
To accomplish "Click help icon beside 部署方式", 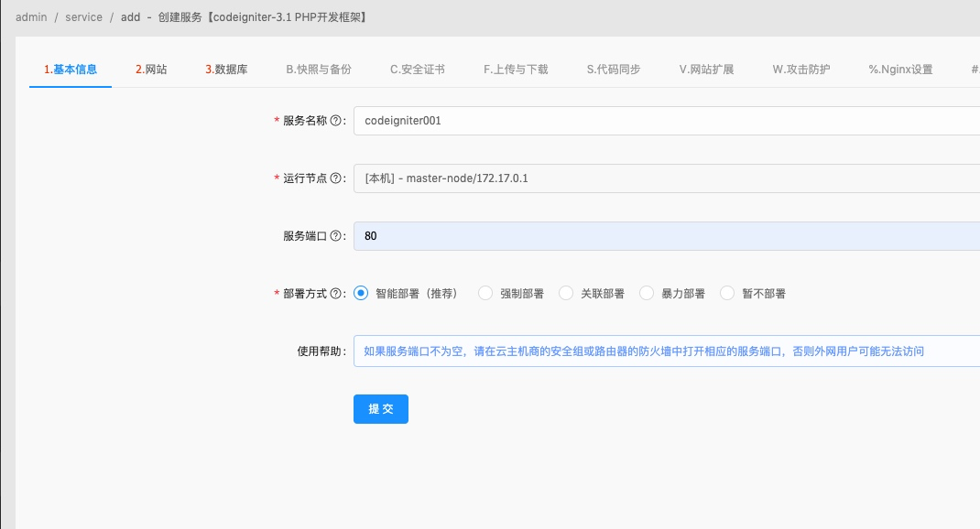I will pos(335,293).
